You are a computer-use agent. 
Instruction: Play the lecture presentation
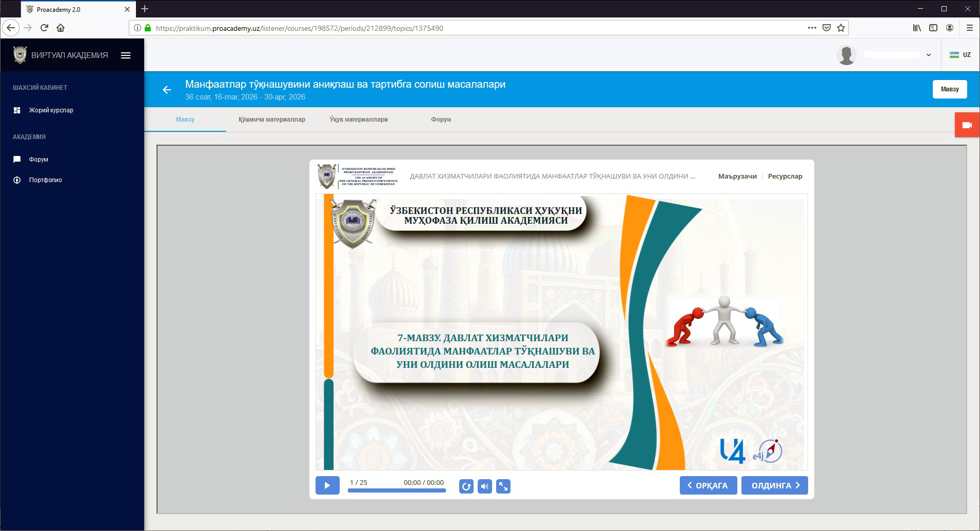[x=327, y=485]
